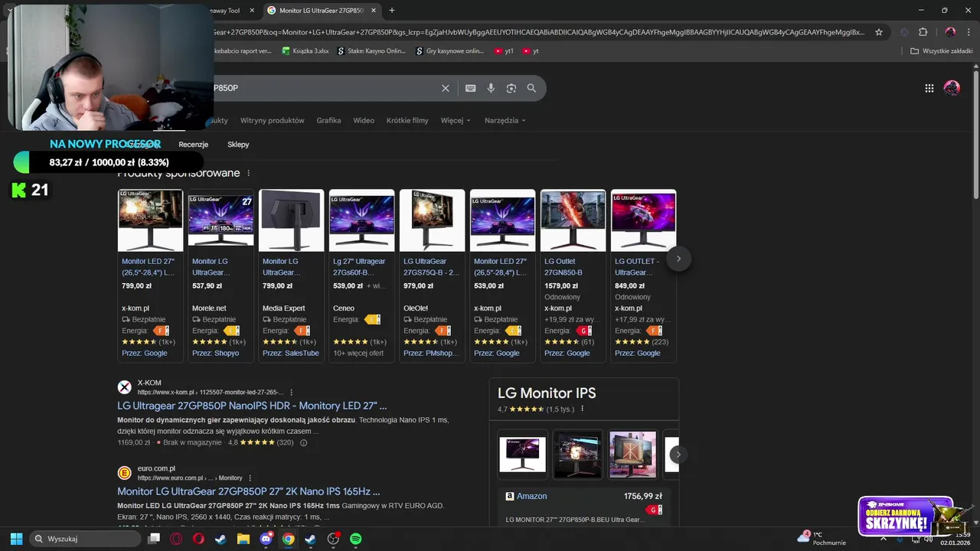Switch to the Monitor LG UltraGear 27GP850 tab

click(x=322, y=11)
